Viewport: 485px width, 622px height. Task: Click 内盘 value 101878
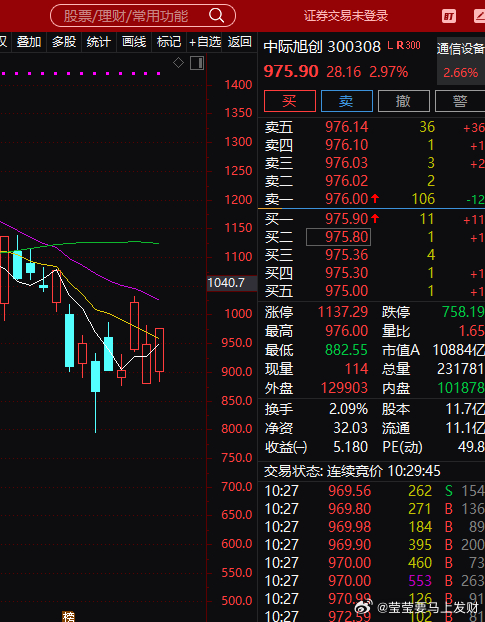pos(461,388)
